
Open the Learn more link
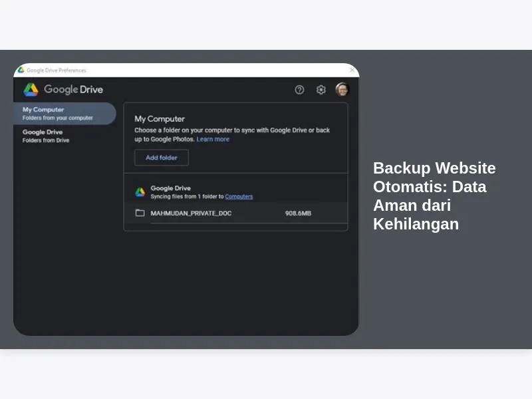(213, 139)
